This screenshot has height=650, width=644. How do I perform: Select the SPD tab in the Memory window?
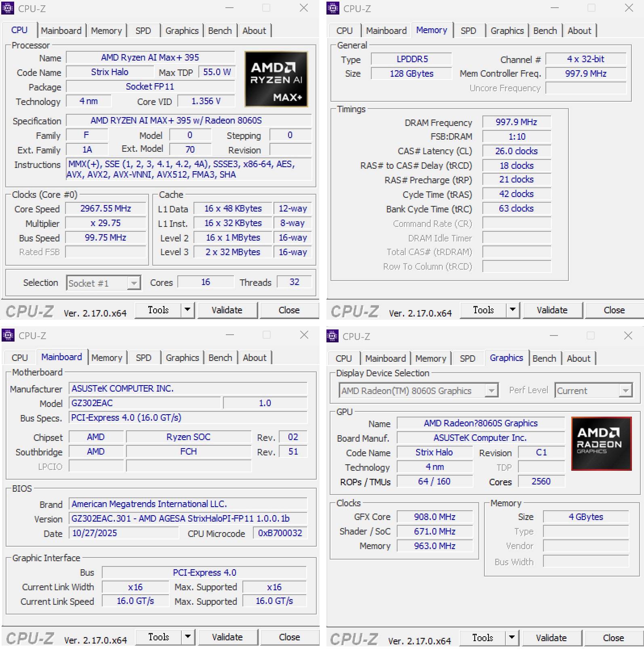pyautogui.click(x=469, y=31)
